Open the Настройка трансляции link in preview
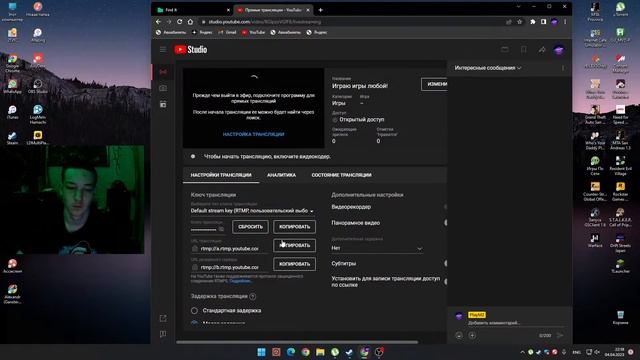 click(253, 134)
